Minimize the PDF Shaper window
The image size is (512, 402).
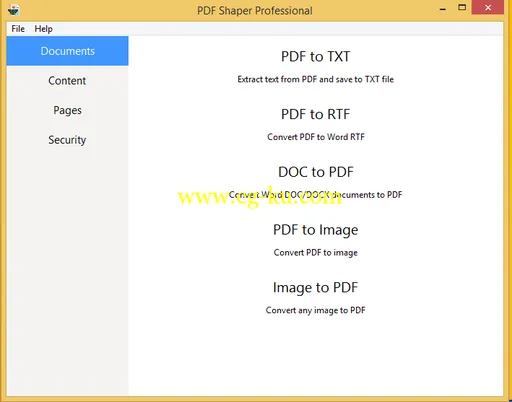point(443,9)
